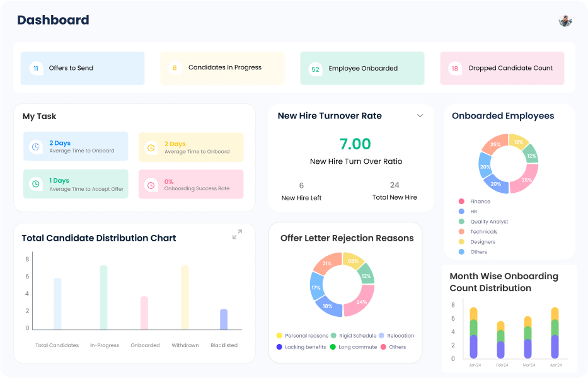Click the yellow clock icon in My Task
Image resolution: width=588 pixels, height=378 pixels.
pos(151,148)
